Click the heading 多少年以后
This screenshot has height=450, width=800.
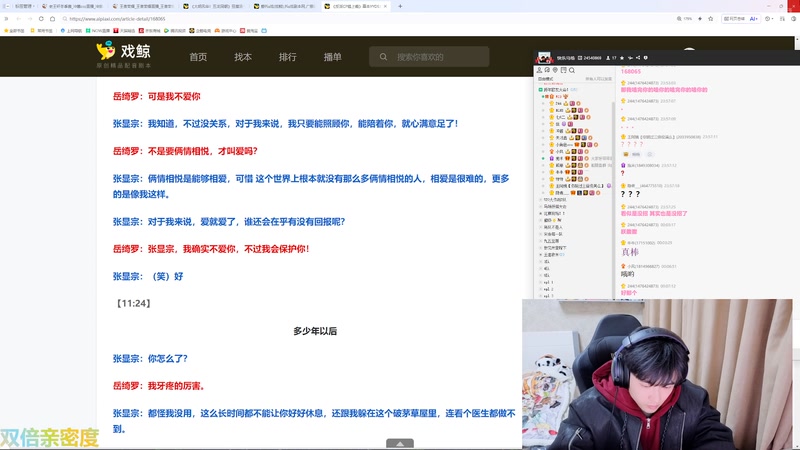pyautogui.click(x=315, y=331)
